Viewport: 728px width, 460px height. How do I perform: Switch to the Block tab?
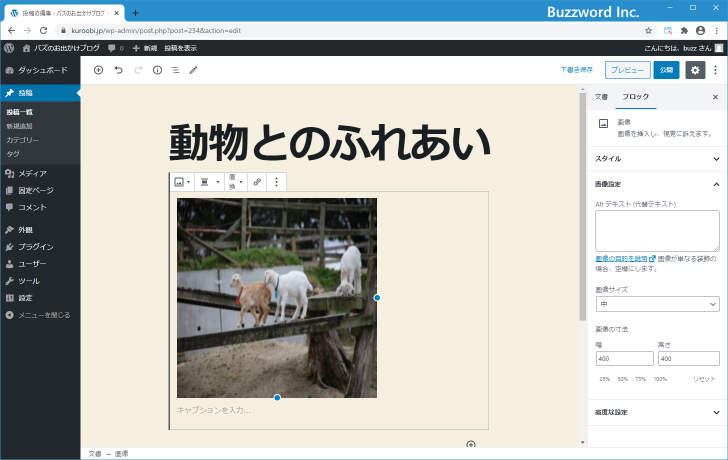(x=636, y=97)
